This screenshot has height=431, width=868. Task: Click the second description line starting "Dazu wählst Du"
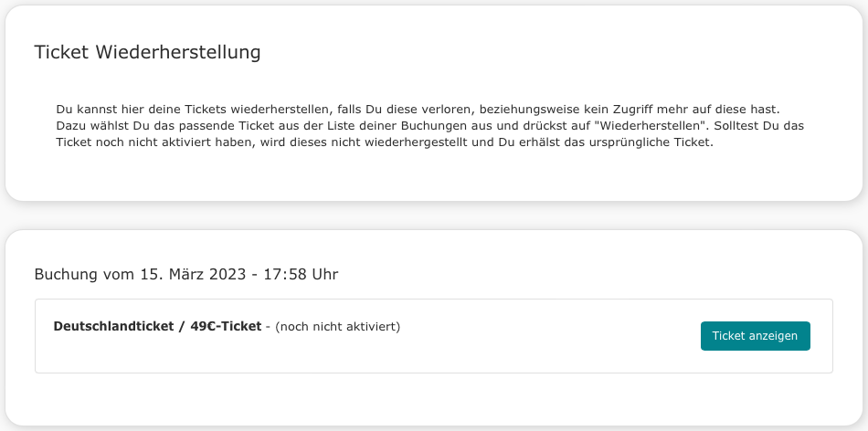click(x=429, y=126)
